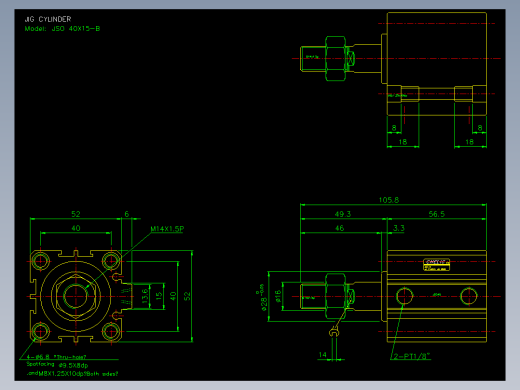Click the rod nut in the top view

point(335,59)
